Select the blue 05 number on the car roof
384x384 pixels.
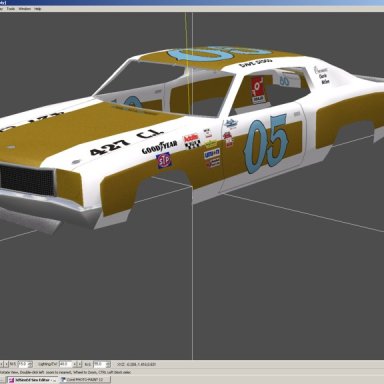tap(218, 53)
